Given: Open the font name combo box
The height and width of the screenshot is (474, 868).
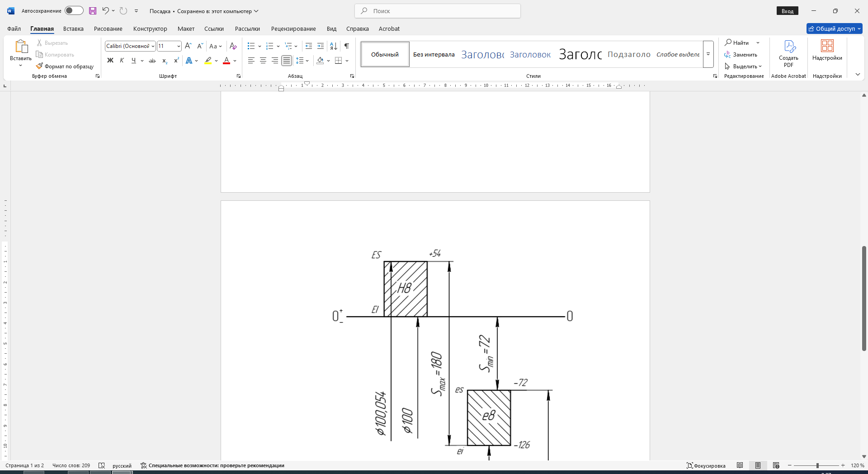Looking at the screenshot, I should coord(130,46).
